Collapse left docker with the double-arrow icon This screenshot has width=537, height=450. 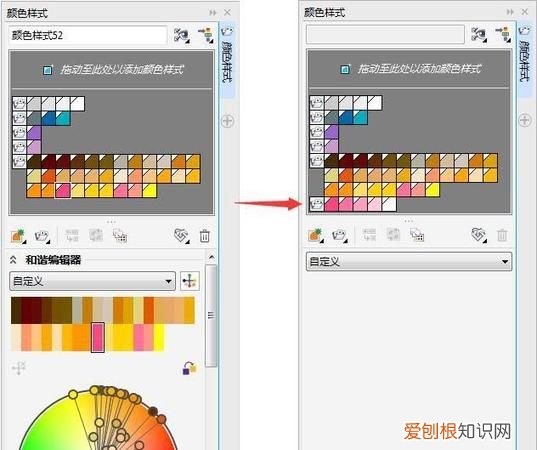[x=213, y=13]
